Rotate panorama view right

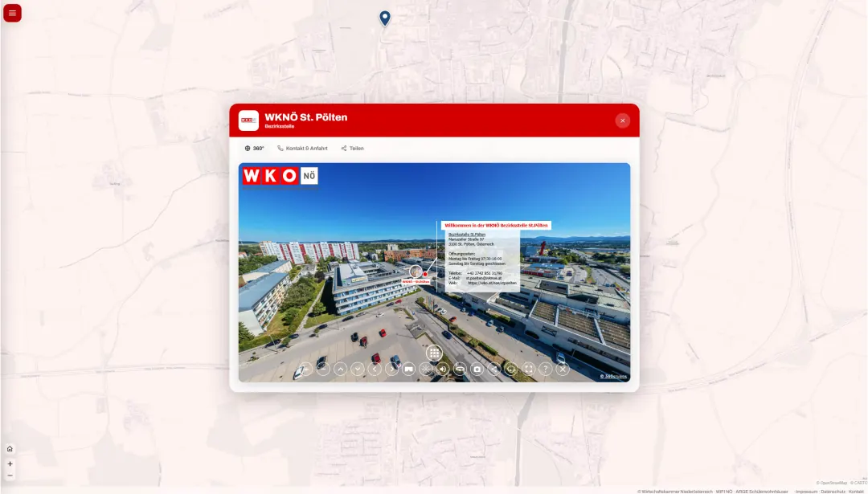pyautogui.click(x=391, y=369)
